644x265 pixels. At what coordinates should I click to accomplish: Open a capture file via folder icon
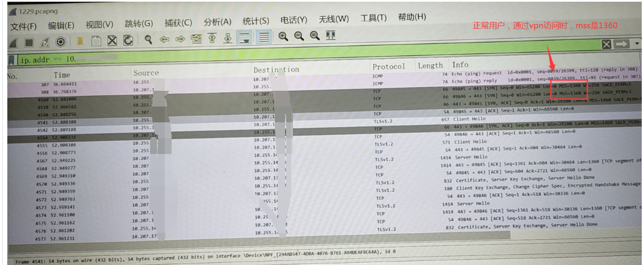[x=81, y=41]
